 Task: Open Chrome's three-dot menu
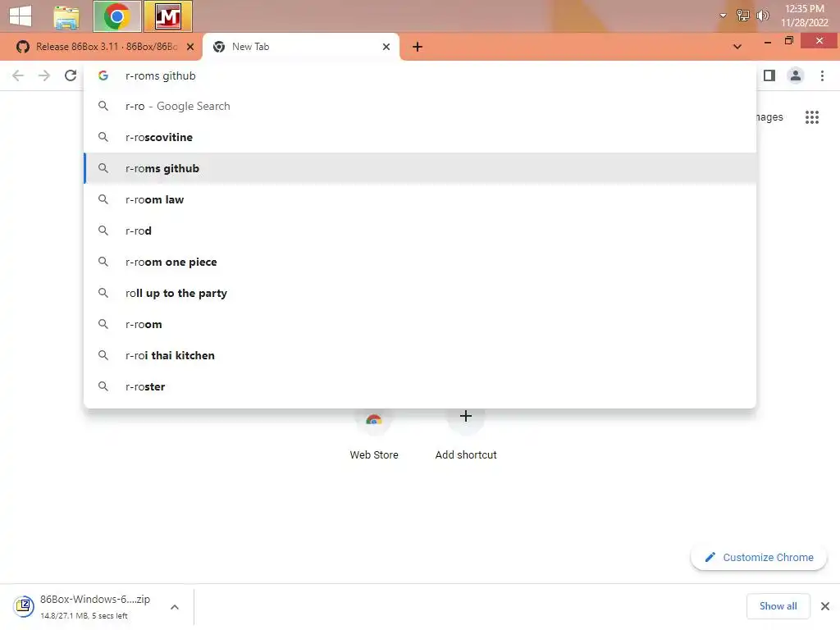[822, 75]
